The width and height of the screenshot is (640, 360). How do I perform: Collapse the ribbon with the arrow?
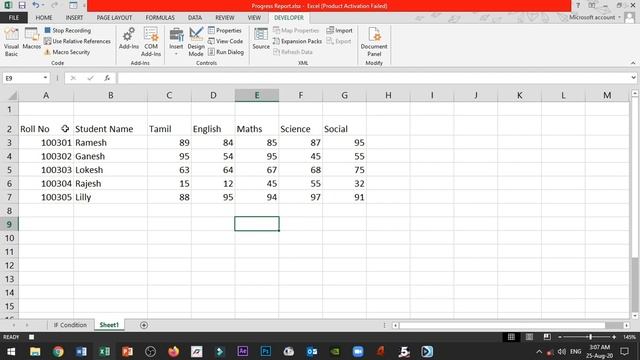(633, 63)
